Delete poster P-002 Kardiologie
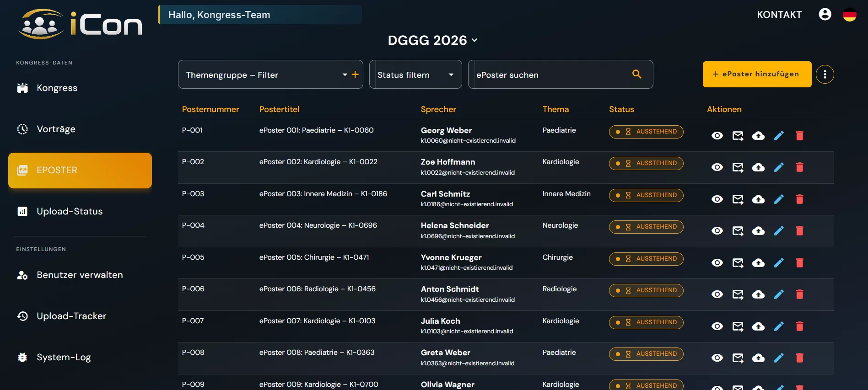This screenshot has height=390, width=868. click(x=799, y=167)
